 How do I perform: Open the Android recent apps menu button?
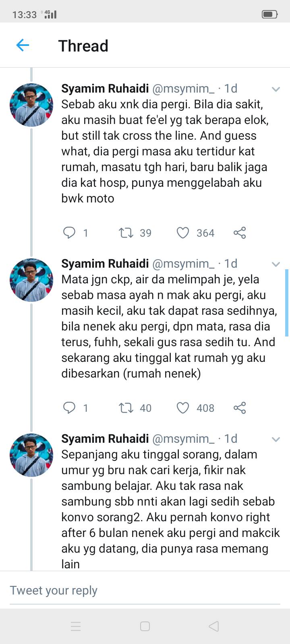76,626
